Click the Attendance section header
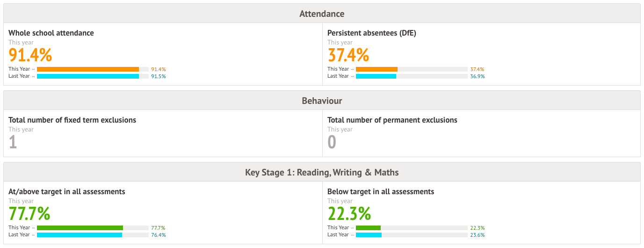Screen dimensions: 644x248 322,14
